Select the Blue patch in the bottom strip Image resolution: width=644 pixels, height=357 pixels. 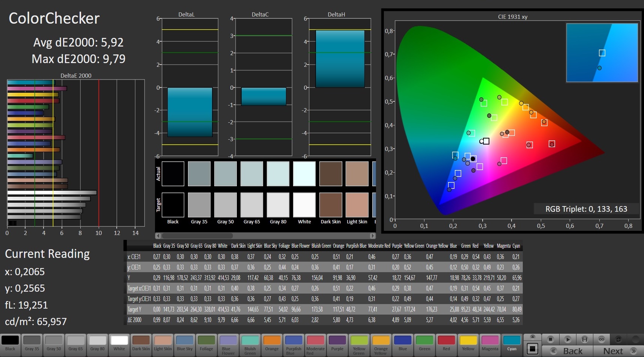point(403,345)
